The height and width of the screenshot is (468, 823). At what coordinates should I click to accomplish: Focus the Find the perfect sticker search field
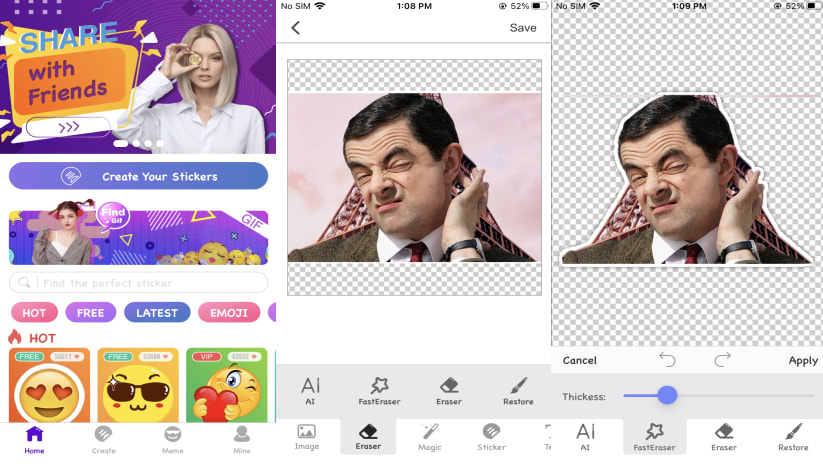point(139,283)
